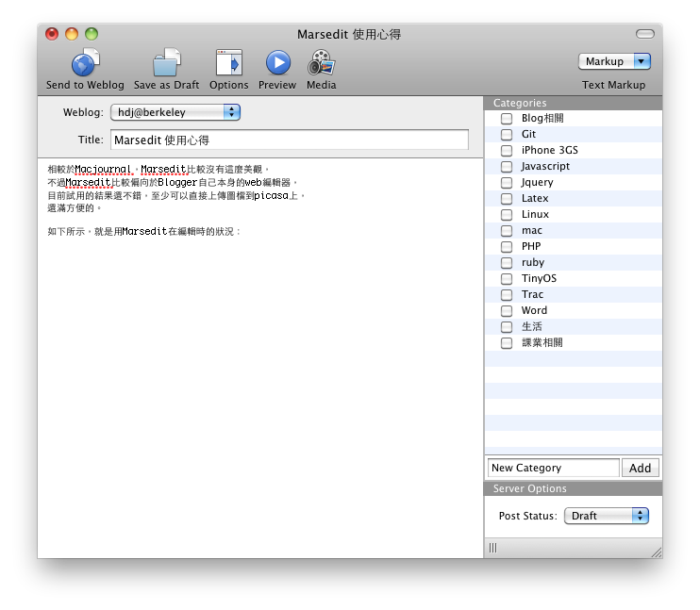Click the Save as Draft folder icon

[167, 62]
